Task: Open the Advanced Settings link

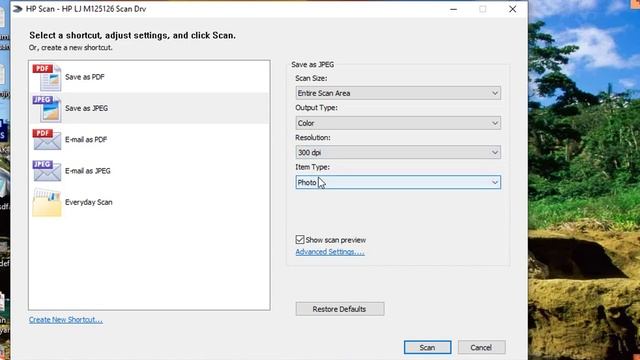Action: tap(330, 252)
